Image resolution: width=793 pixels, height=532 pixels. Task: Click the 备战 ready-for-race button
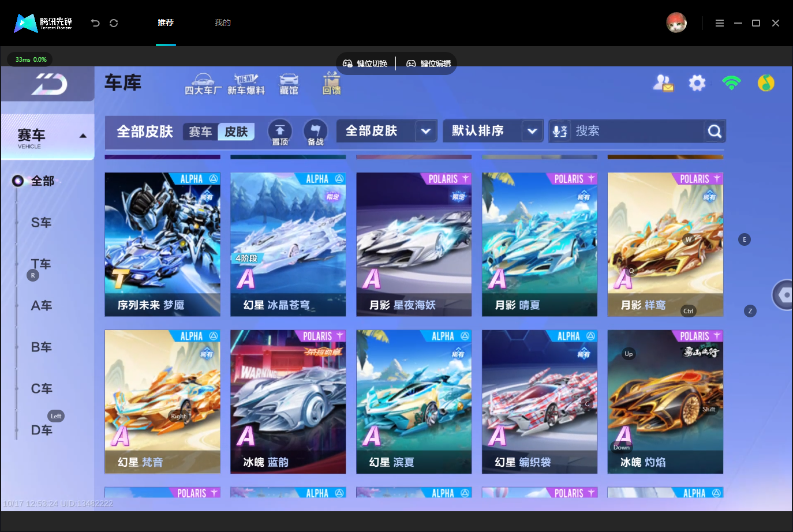pyautogui.click(x=315, y=132)
